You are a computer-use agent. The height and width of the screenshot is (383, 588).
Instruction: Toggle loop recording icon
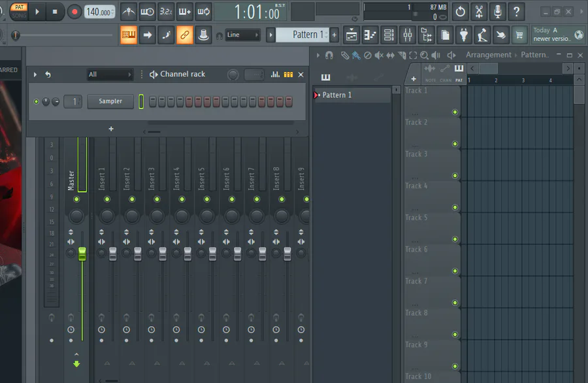pyautogui.click(x=203, y=12)
